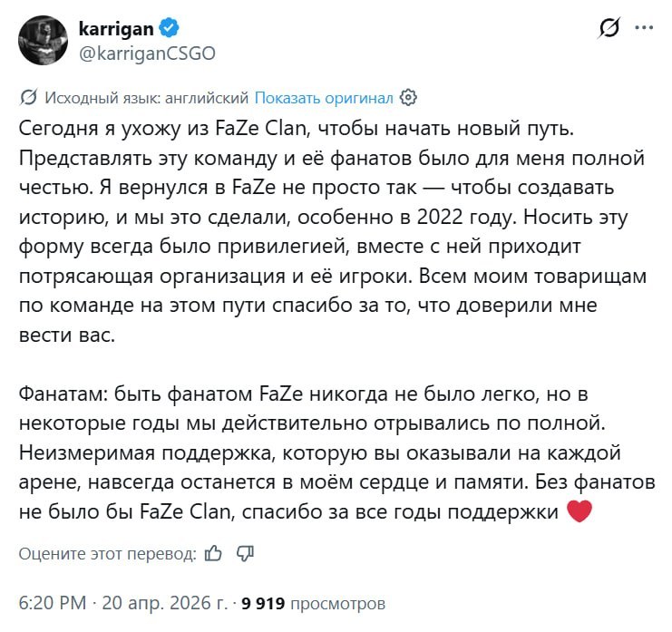Viewport: 672px width, 632px height.
Task: Open the three-dot more options menu
Action: coord(645,29)
